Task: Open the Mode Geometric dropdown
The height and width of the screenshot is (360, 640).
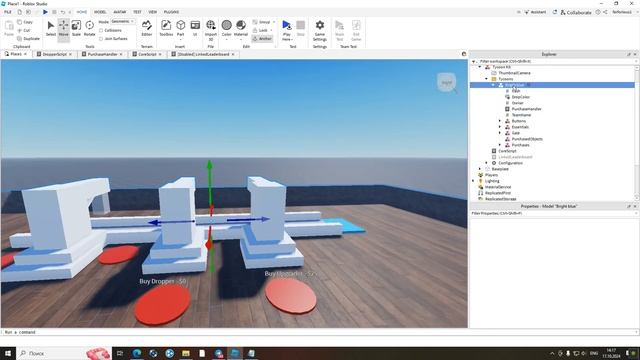Action: pos(123,22)
